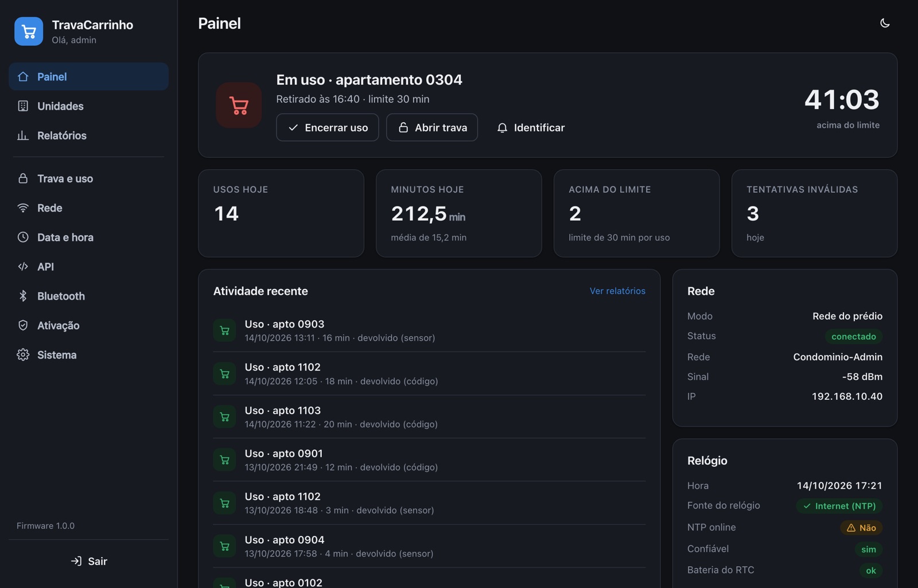The height and width of the screenshot is (588, 918).
Task: Click the gear icon for Sistema
Action: tap(23, 355)
